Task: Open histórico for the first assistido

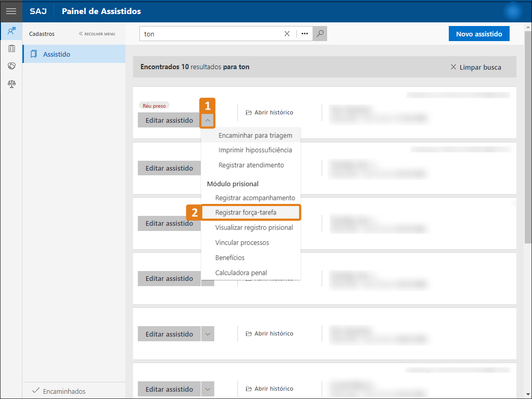Action: pos(269,112)
